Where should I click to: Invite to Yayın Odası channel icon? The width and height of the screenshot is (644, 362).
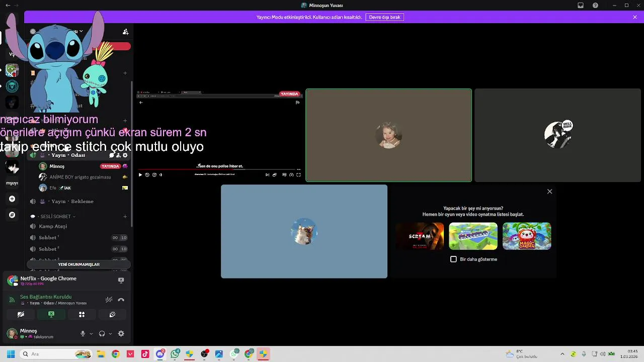(118, 155)
